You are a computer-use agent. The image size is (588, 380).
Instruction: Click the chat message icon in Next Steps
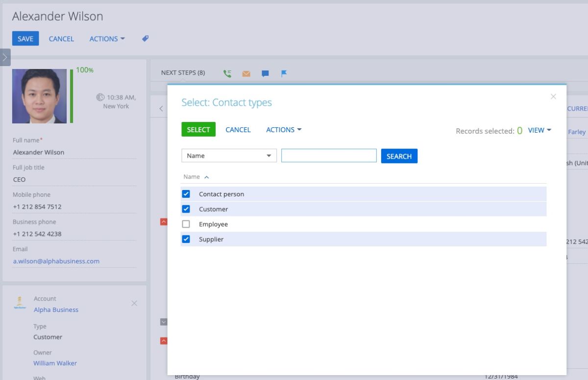click(x=265, y=74)
